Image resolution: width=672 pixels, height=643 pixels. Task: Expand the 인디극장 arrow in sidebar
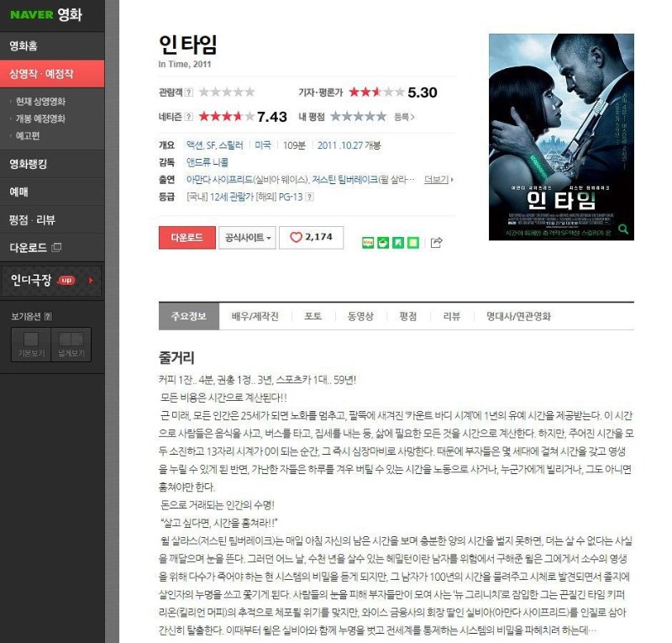click(91, 281)
